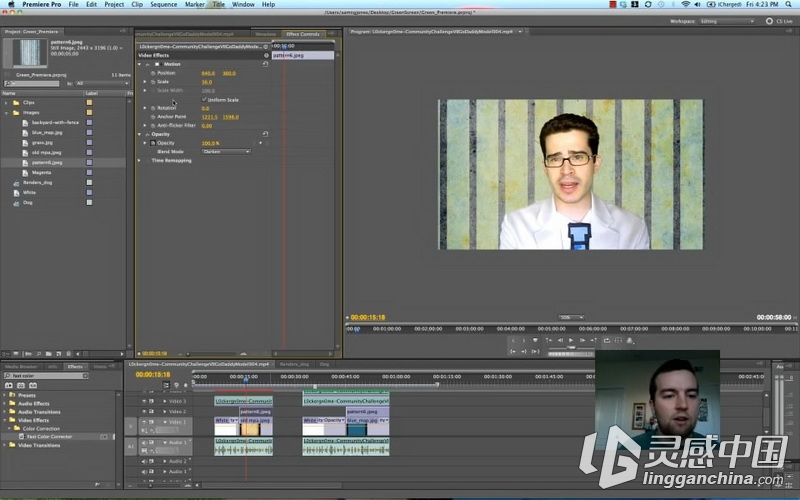Click the Scale value 56.0
The height and width of the screenshot is (500, 800).
pyautogui.click(x=207, y=82)
